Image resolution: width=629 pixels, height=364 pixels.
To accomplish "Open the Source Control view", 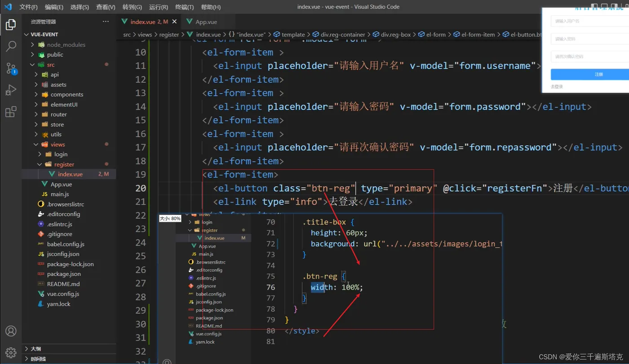I will point(11,68).
